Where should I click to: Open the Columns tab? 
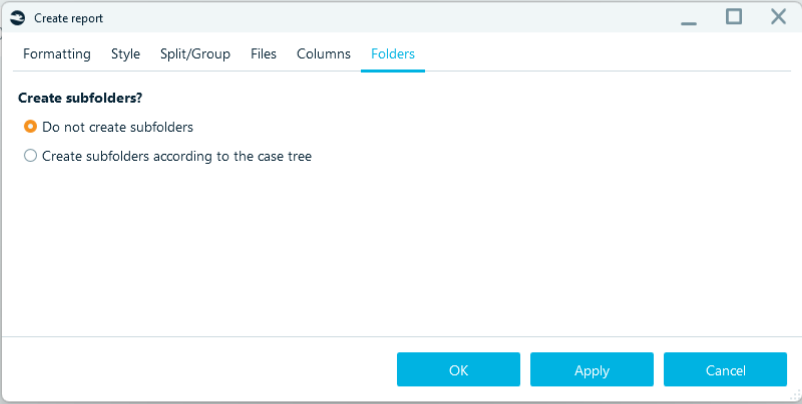pyautogui.click(x=324, y=54)
